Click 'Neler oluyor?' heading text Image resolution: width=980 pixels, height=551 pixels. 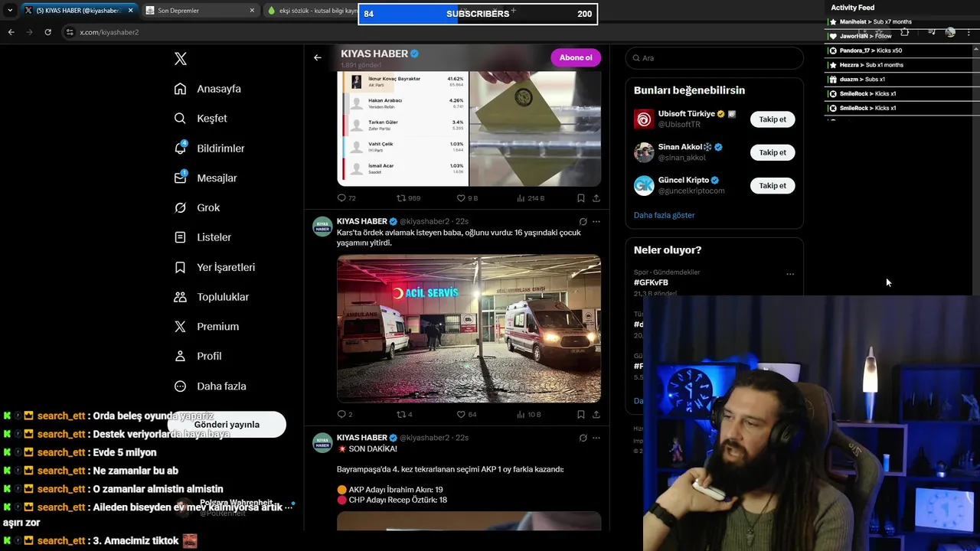click(668, 250)
